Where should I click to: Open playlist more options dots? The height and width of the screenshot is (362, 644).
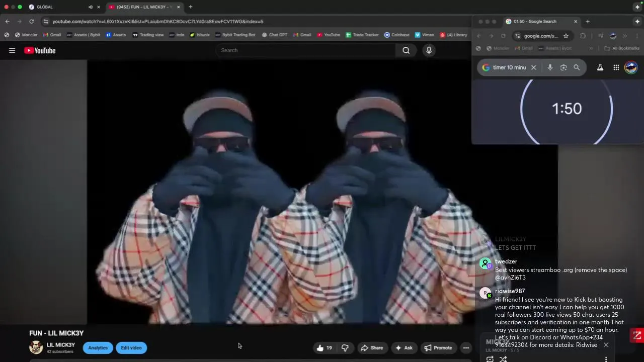tap(606, 359)
